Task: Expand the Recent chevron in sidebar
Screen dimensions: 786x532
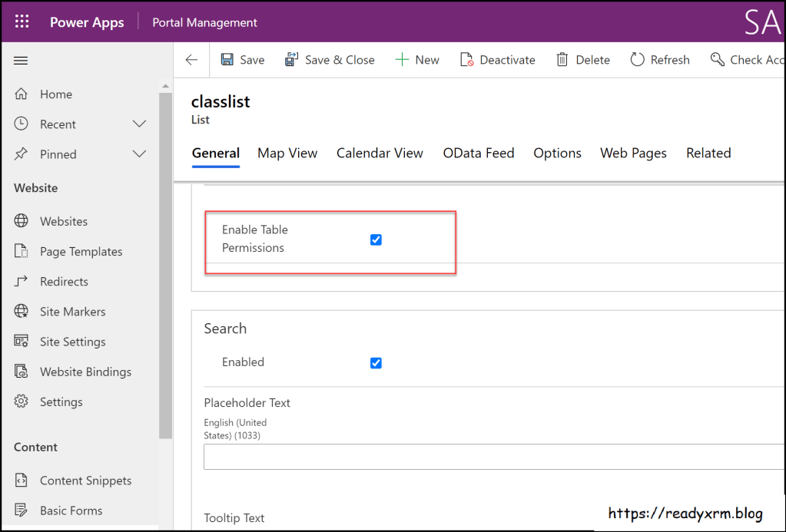Action: pos(139,124)
